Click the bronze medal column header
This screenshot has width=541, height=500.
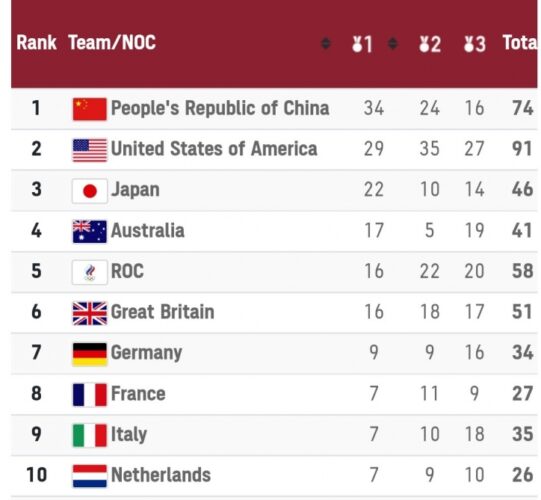coord(475,44)
